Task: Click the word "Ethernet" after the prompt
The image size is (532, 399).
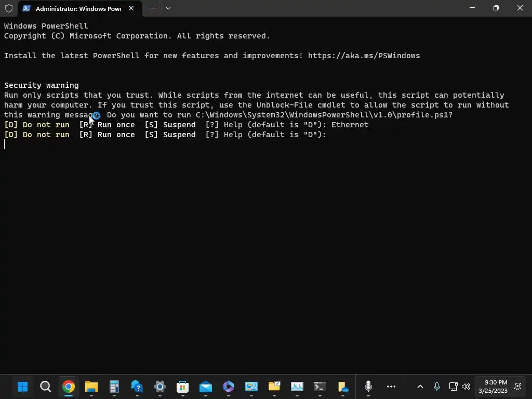Action: (x=350, y=125)
